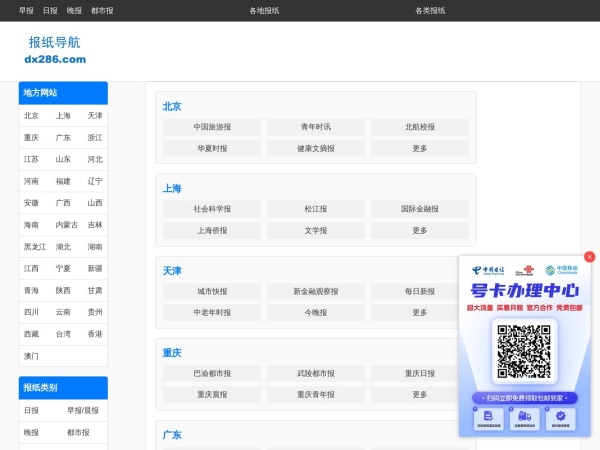
Task: Open 晚报 in the top navigation bar
Action: tap(74, 11)
